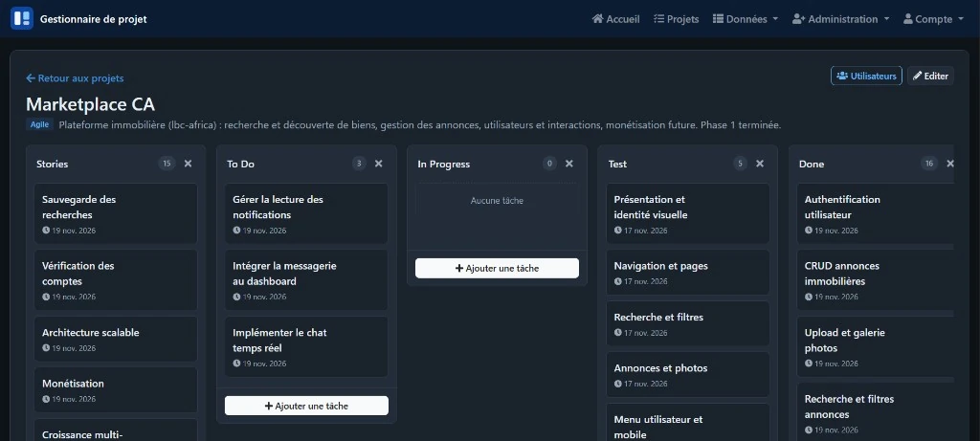Open Recherche et filtres annonces card
This screenshot has height=441, width=980.
(876, 411)
